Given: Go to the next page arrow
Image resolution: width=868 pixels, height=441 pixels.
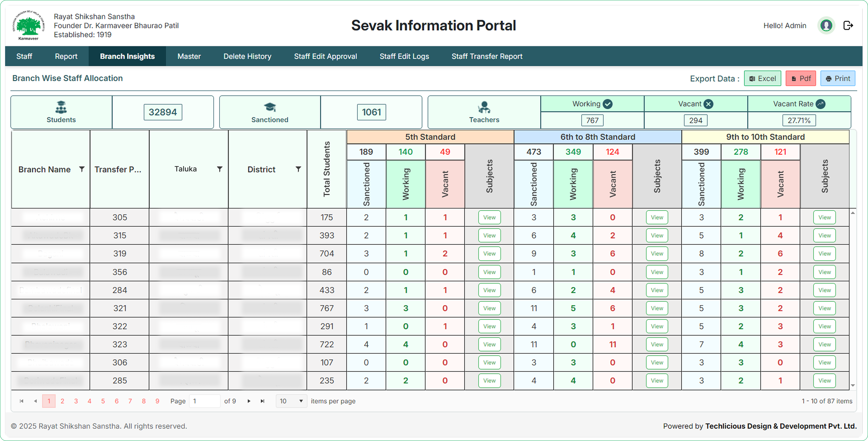Looking at the screenshot, I should point(249,401).
